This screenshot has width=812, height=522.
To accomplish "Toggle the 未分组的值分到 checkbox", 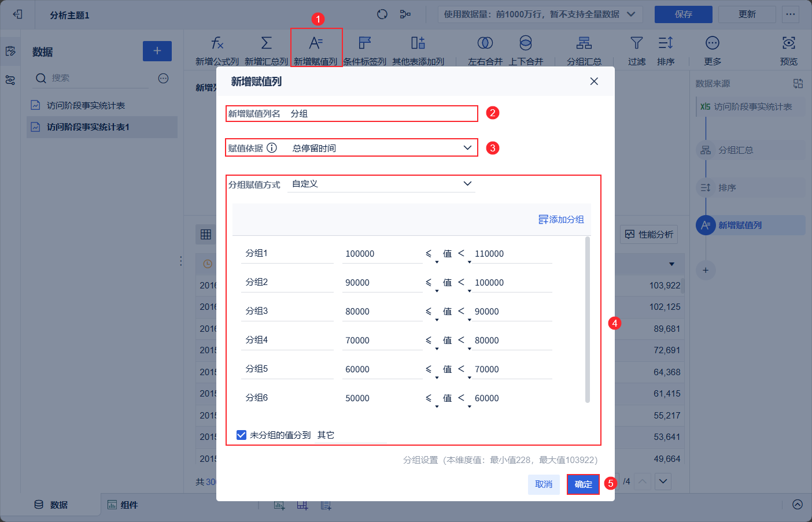I will [x=242, y=435].
